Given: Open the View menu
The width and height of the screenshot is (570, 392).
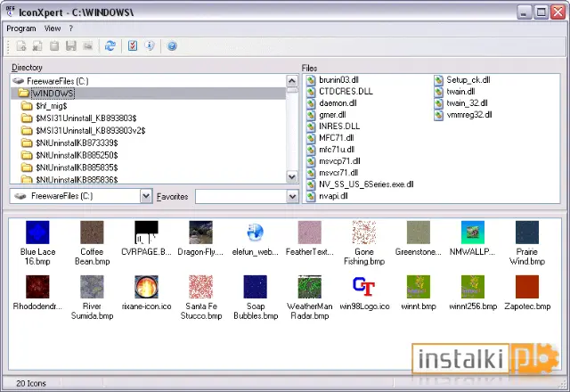Looking at the screenshot, I should tap(53, 29).
